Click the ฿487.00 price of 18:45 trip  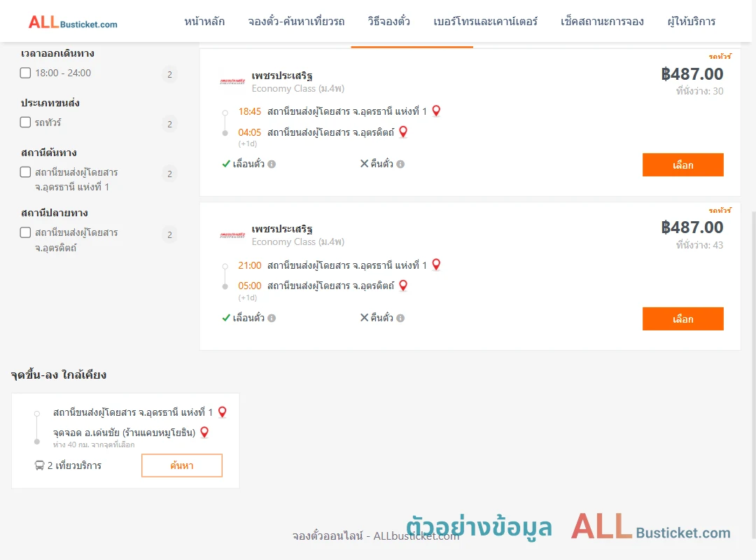(x=692, y=73)
